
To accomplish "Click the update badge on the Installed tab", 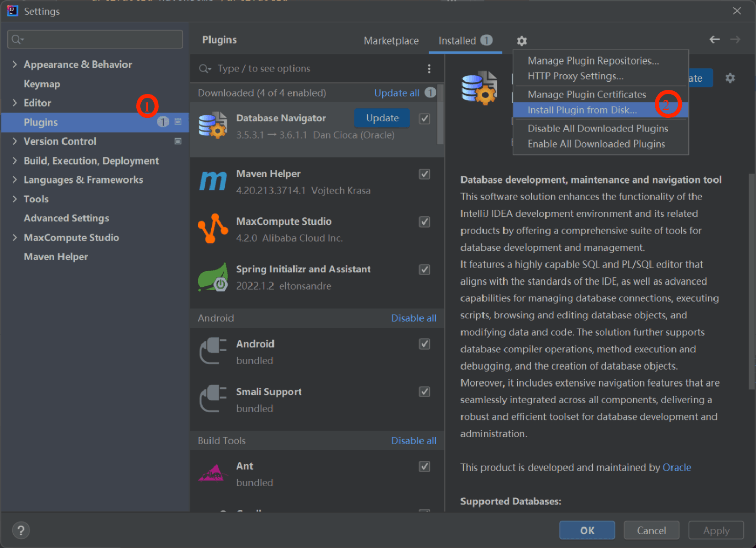I will pos(487,40).
